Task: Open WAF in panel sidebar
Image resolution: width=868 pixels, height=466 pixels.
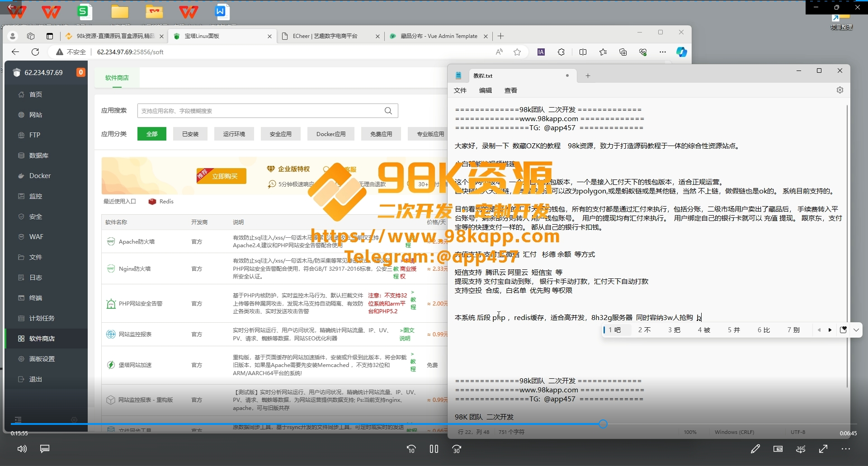Action: coord(46,237)
